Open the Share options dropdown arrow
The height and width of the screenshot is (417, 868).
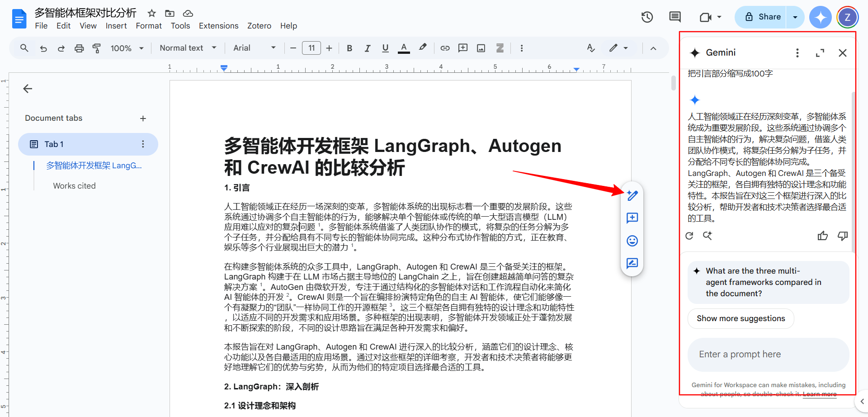coord(795,17)
